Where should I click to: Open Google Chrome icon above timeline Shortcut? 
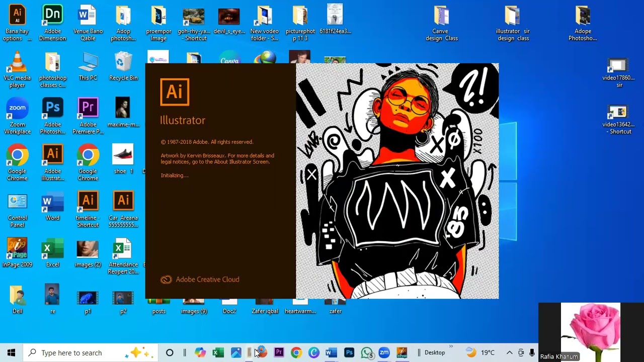(x=88, y=163)
